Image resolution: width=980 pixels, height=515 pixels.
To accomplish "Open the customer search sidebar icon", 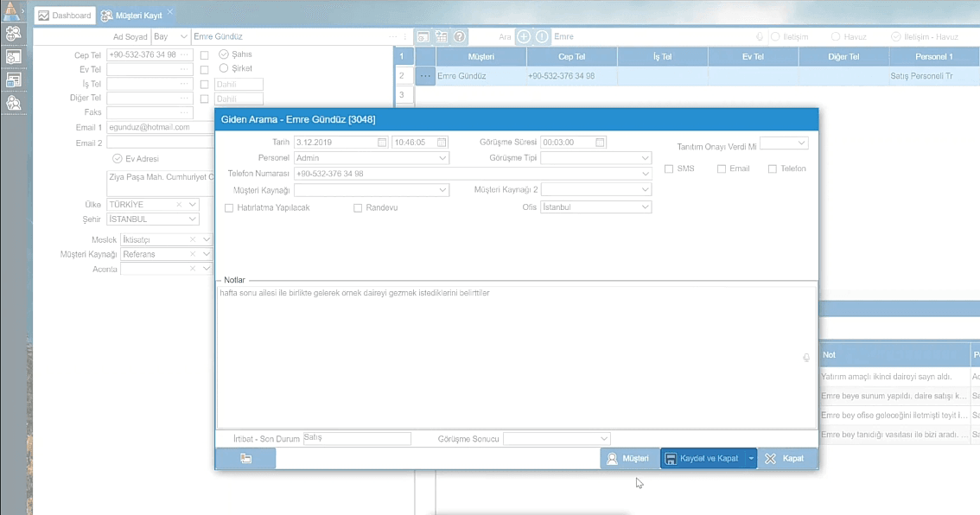I will tap(13, 34).
